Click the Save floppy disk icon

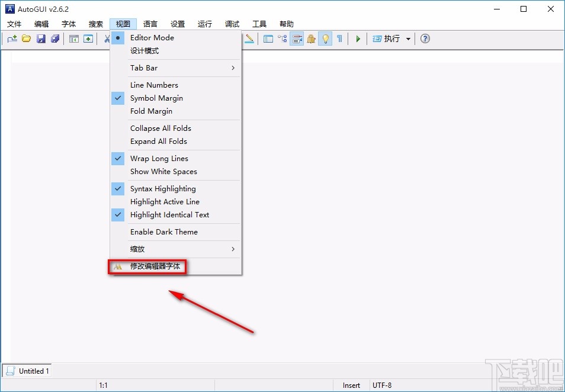[x=41, y=38]
